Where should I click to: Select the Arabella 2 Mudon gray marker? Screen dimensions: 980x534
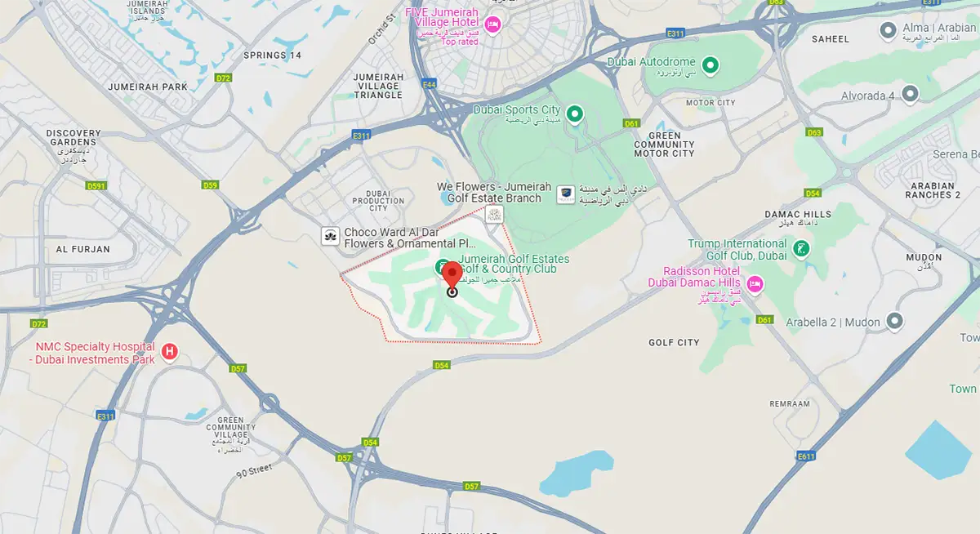tap(895, 321)
